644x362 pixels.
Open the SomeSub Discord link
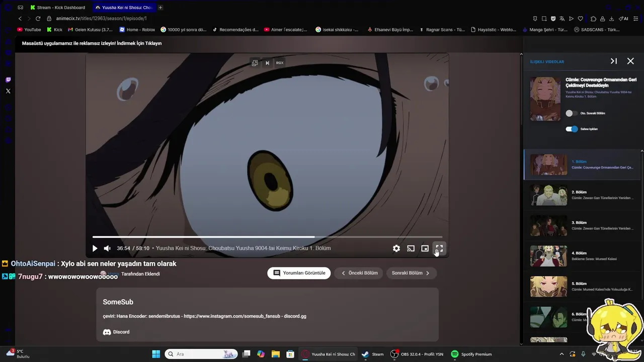click(116, 332)
